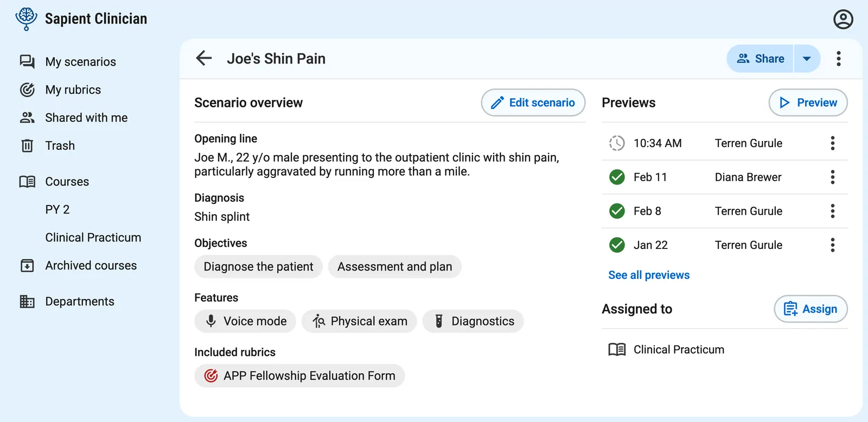Select the My rubrics icon

tap(27, 89)
